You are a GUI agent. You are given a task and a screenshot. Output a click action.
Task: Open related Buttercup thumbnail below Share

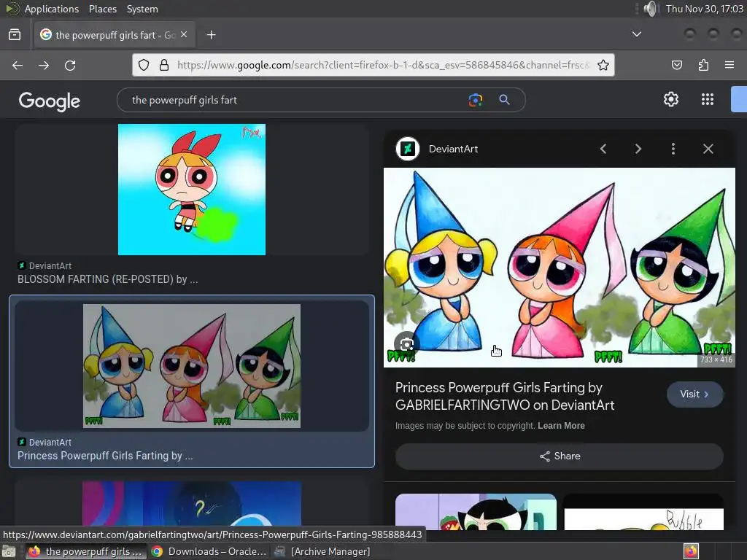(x=476, y=512)
